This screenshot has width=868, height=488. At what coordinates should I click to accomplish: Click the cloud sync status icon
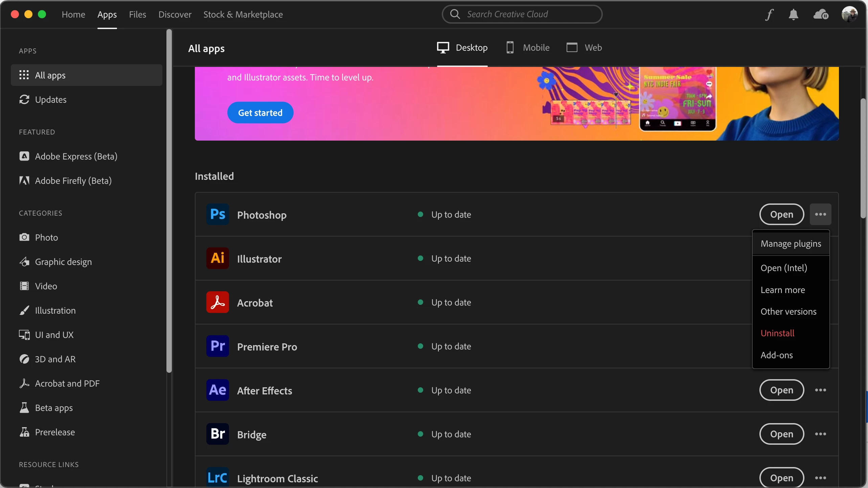(x=821, y=15)
